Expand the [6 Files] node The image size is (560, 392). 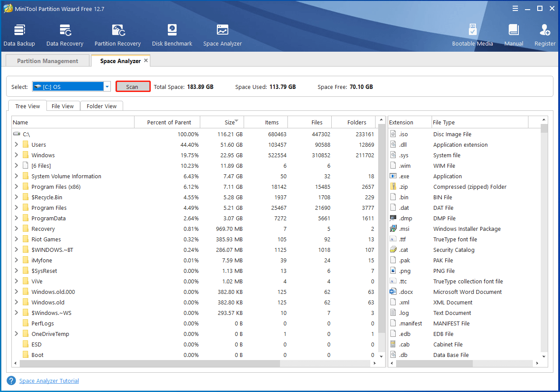(16, 166)
